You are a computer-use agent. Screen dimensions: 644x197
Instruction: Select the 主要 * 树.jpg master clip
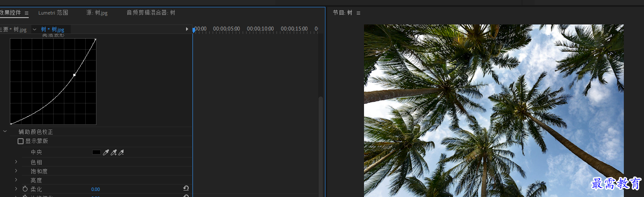pyautogui.click(x=13, y=30)
